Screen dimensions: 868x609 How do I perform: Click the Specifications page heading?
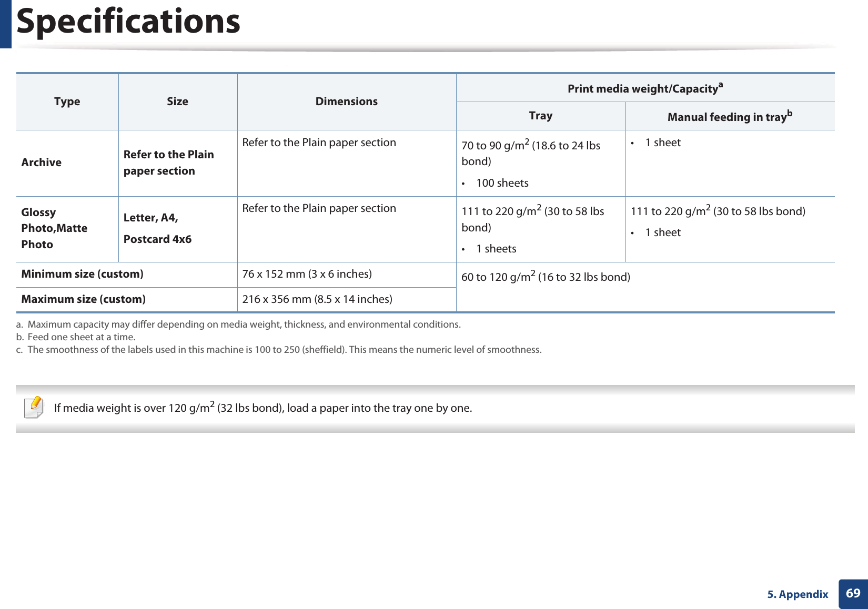point(128,21)
